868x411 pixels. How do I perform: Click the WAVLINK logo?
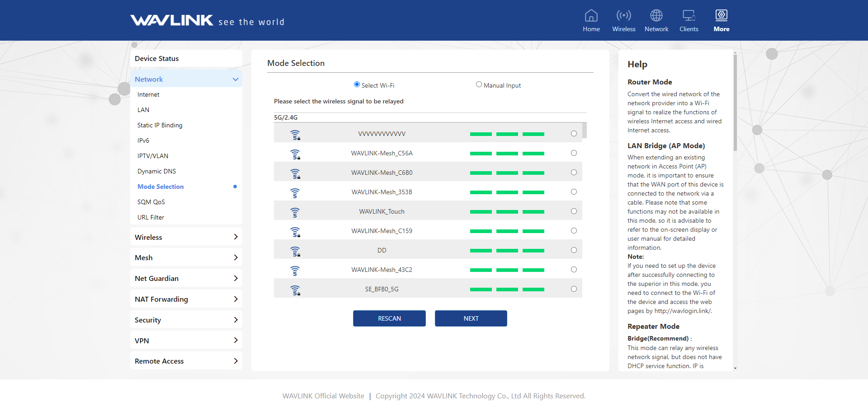tap(172, 21)
